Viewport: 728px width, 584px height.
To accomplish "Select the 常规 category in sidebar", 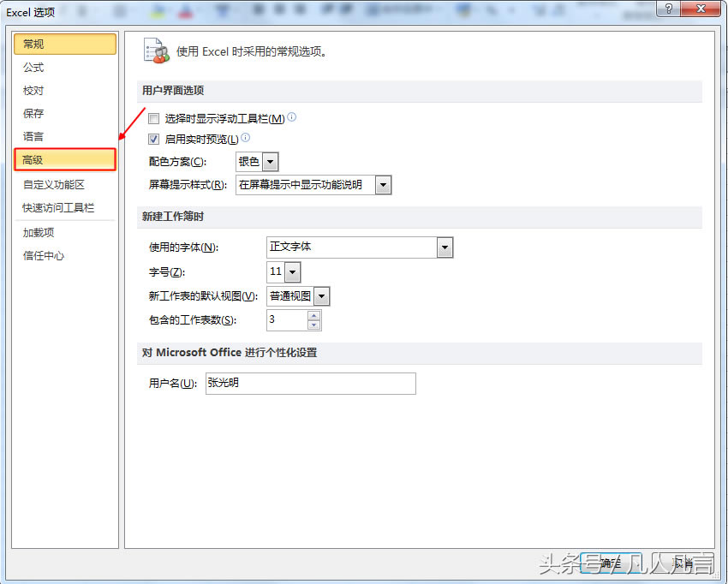I will click(x=65, y=45).
